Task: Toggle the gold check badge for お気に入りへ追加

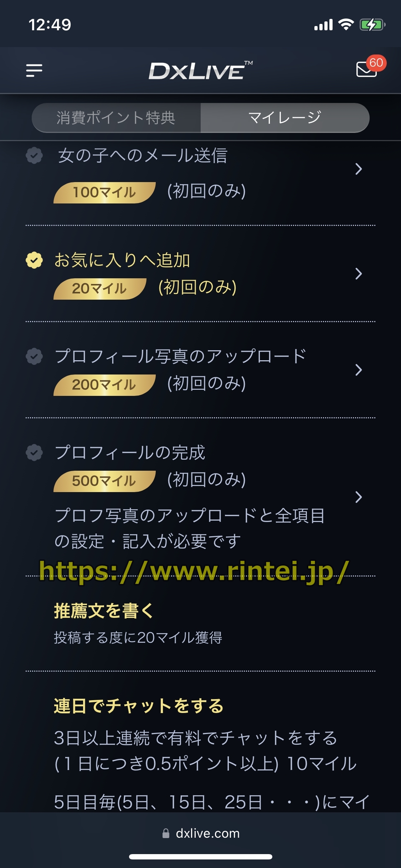Action: pos(34,260)
